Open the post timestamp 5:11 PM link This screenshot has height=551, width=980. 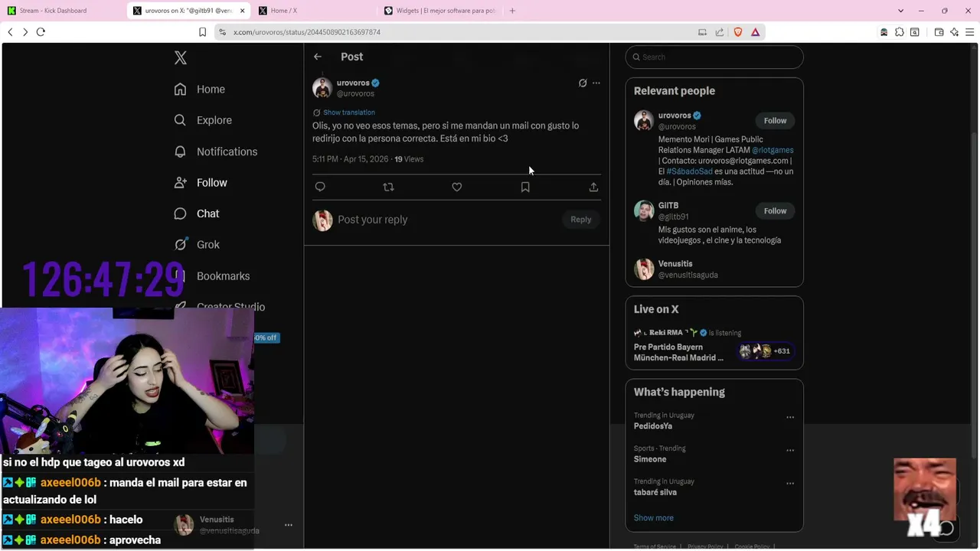click(x=350, y=159)
